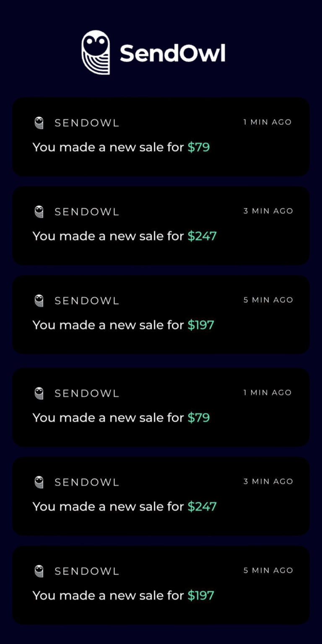Click the green $197 amount in the third notification
Image resolution: width=322 pixels, height=644 pixels.
pos(200,325)
